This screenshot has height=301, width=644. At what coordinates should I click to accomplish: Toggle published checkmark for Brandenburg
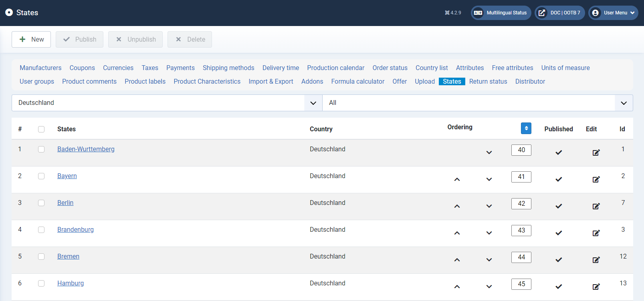pos(559,233)
